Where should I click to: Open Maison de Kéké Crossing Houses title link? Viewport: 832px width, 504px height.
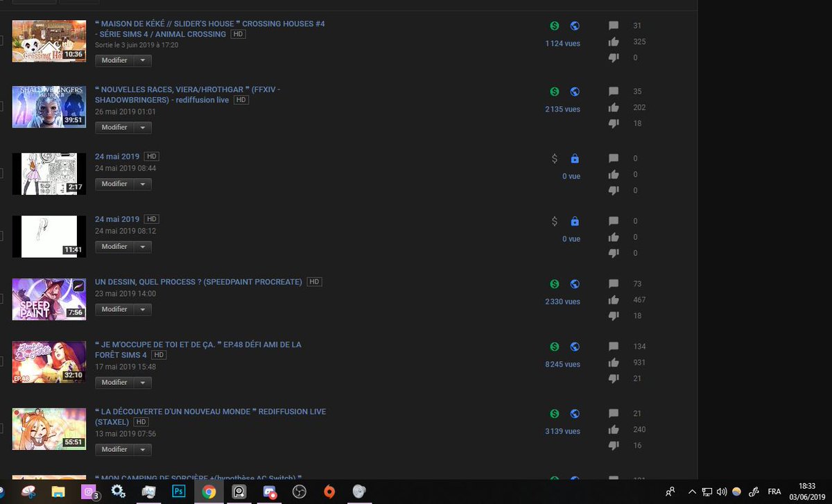click(x=209, y=28)
